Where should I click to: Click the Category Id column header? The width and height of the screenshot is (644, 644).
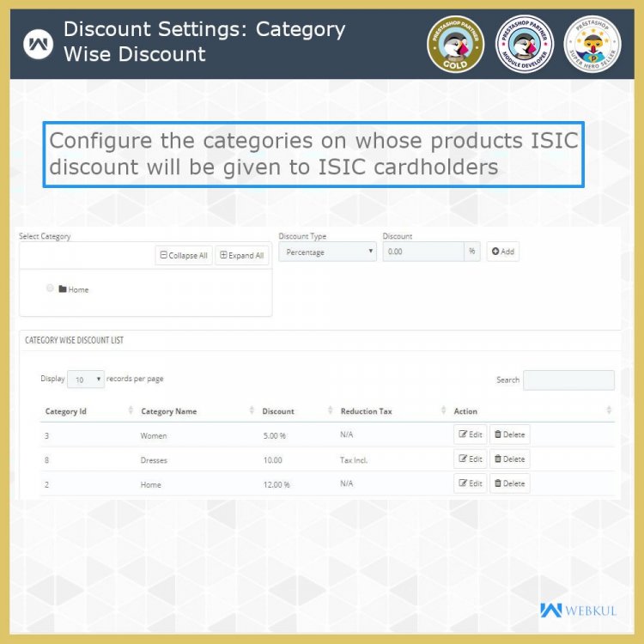click(x=66, y=411)
